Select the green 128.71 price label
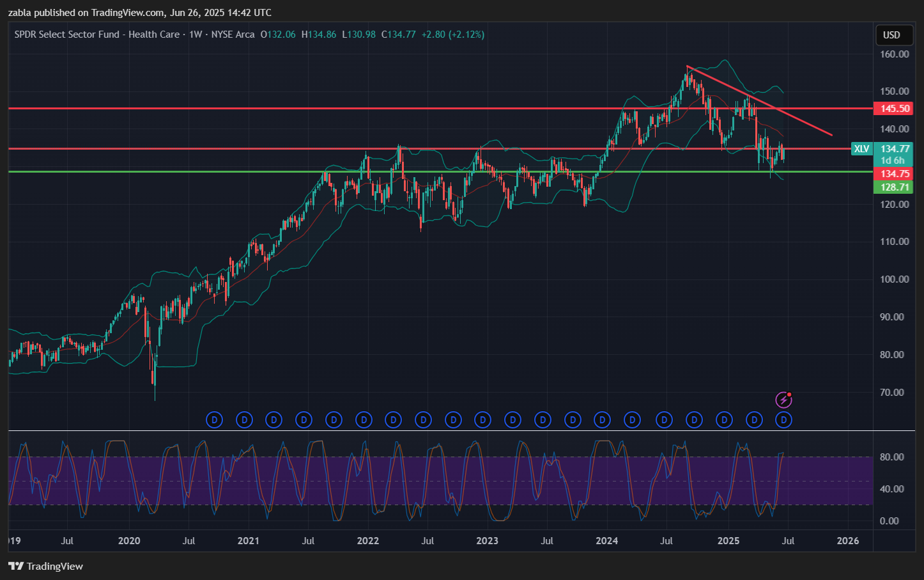Image resolution: width=924 pixels, height=580 pixels. (894, 187)
